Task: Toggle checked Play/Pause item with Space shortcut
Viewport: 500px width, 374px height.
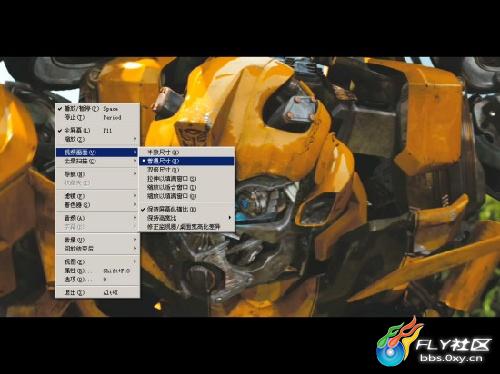Action: (97, 109)
